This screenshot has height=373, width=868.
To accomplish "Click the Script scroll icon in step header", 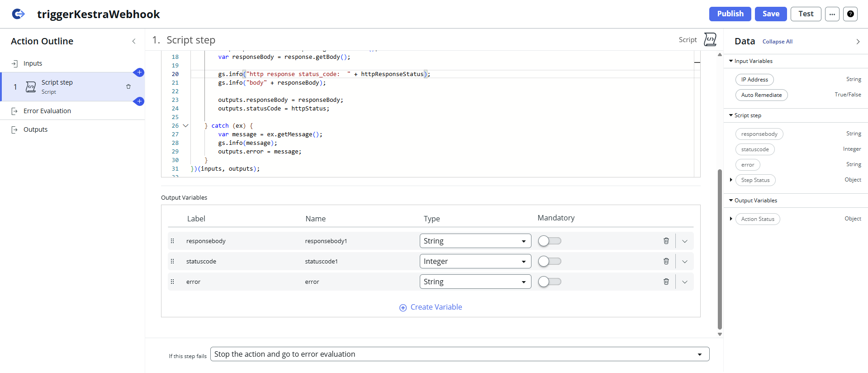I will click(710, 40).
